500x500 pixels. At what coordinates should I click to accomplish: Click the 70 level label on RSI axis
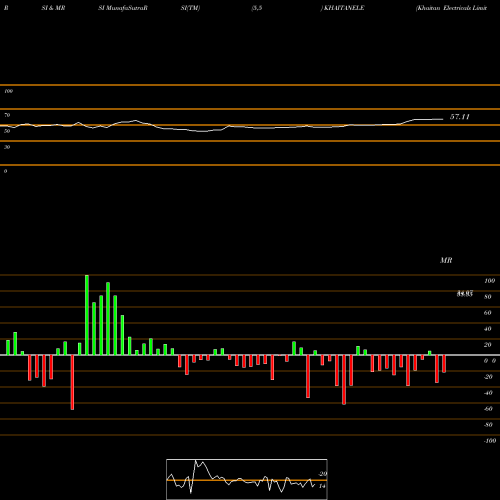pyautogui.click(x=7, y=115)
